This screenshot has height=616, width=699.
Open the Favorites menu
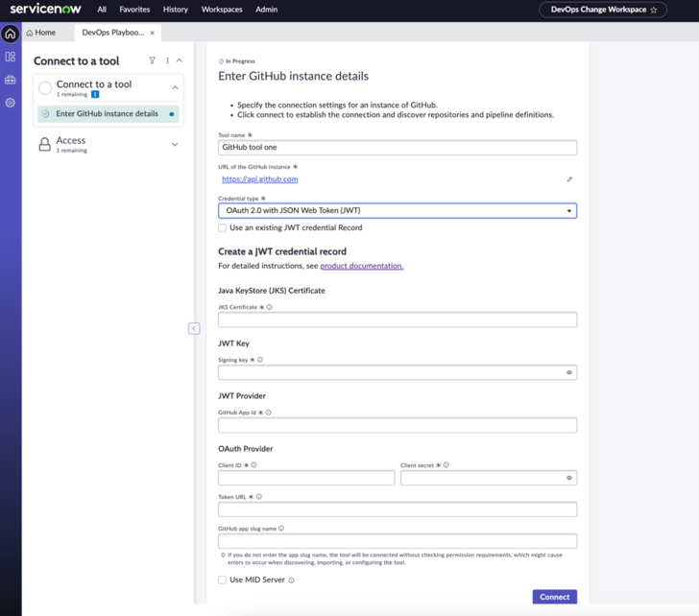134,10
